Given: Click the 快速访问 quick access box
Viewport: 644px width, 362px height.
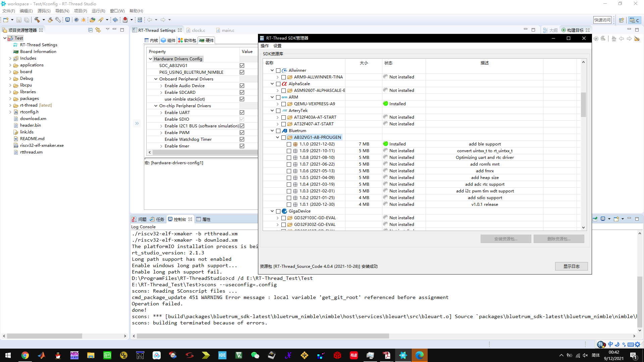Looking at the screenshot, I should click(602, 20).
